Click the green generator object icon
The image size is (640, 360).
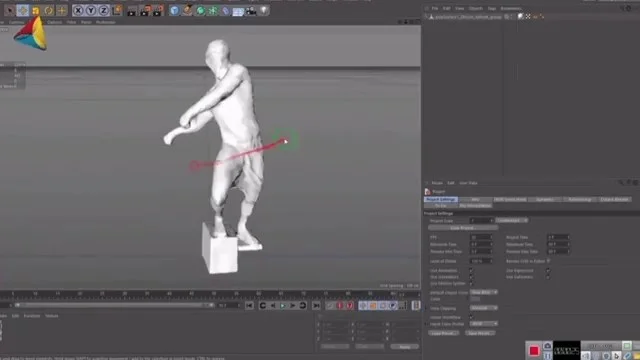point(200,10)
